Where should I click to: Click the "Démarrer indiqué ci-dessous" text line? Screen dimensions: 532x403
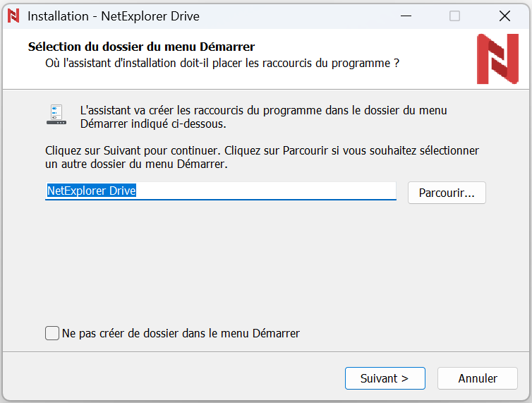click(x=153, y=124)
